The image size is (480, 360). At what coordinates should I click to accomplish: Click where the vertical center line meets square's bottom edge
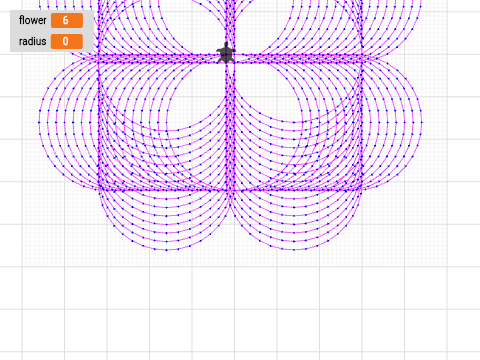point(230,190)
